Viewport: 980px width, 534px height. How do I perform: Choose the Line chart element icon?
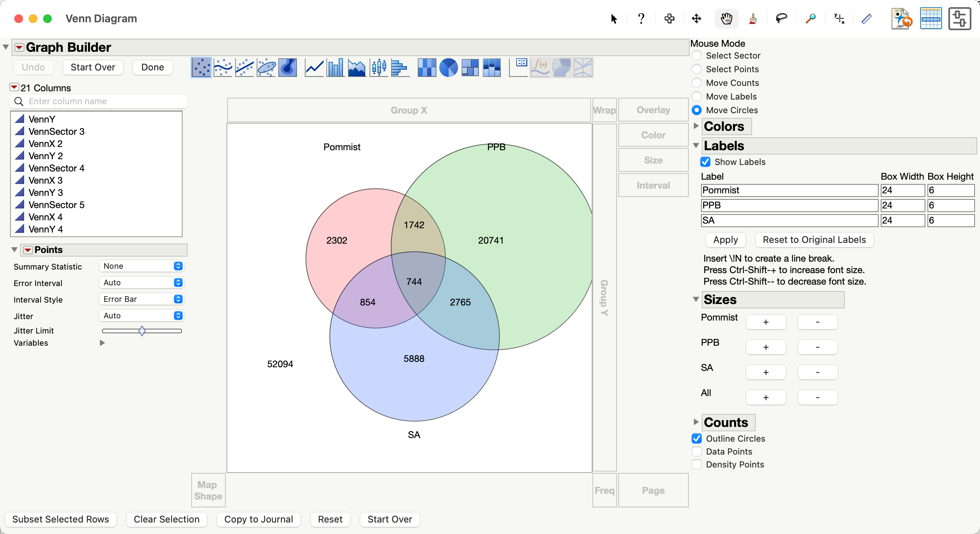click(x=314, y=68)
